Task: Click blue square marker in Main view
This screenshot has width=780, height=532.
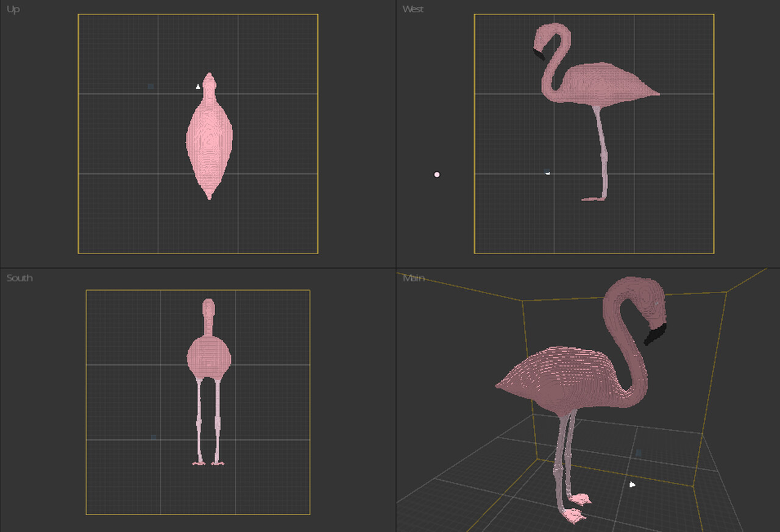Action: pyautogui.click(x=639, y=453)
